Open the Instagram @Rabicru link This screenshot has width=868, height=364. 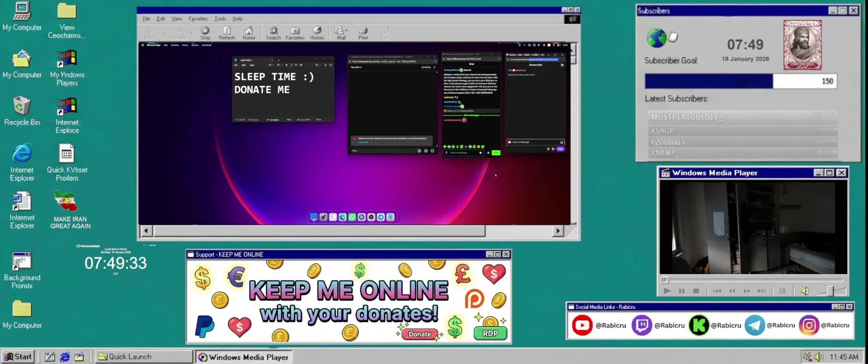[x=825, y=326]
